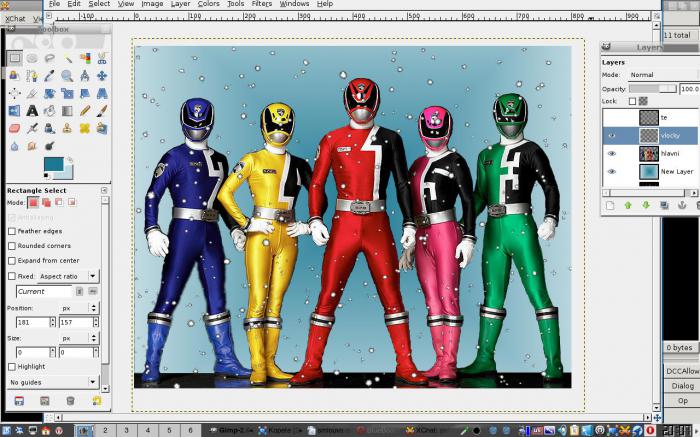Viewport: 700px width, 437px height.
Task: Enable the Rounded corners checkbox
Action: (12, 246)
